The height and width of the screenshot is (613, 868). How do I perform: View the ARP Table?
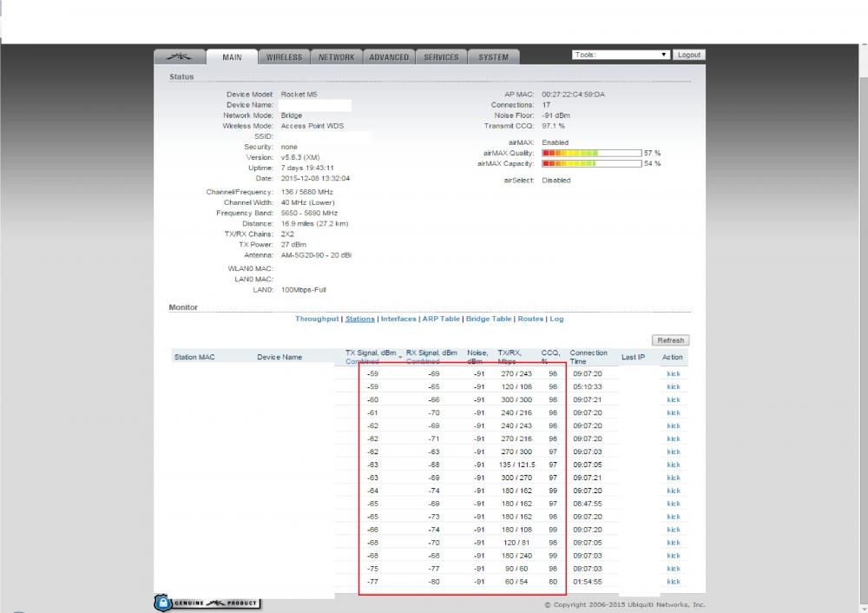click(441, 319)
